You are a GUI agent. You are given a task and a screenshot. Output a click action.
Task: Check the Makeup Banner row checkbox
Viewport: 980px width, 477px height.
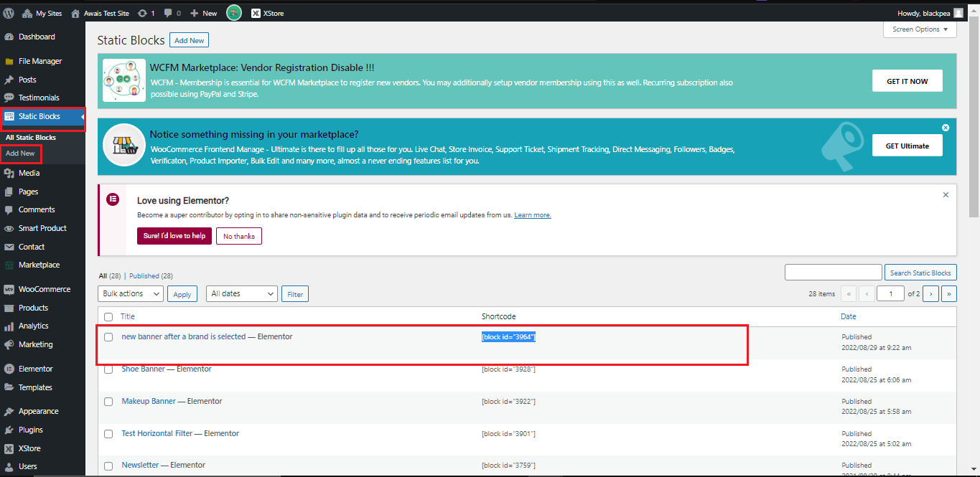(108, 402)
